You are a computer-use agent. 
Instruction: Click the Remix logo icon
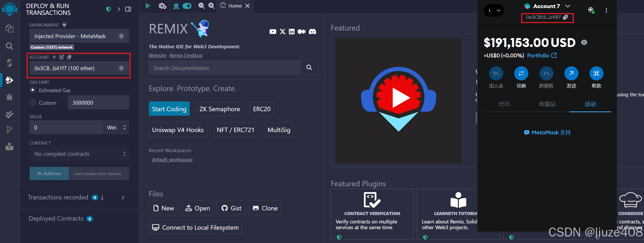[10, 9]
